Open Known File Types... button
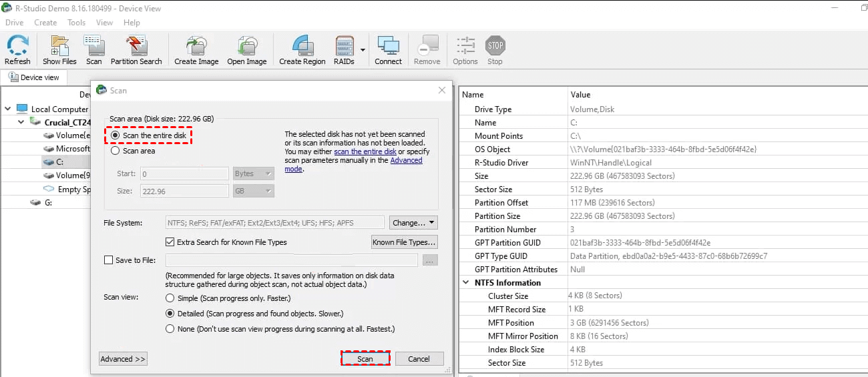This screenshot has height=377, width=868. pyautogui.click(x=405, y=242)
